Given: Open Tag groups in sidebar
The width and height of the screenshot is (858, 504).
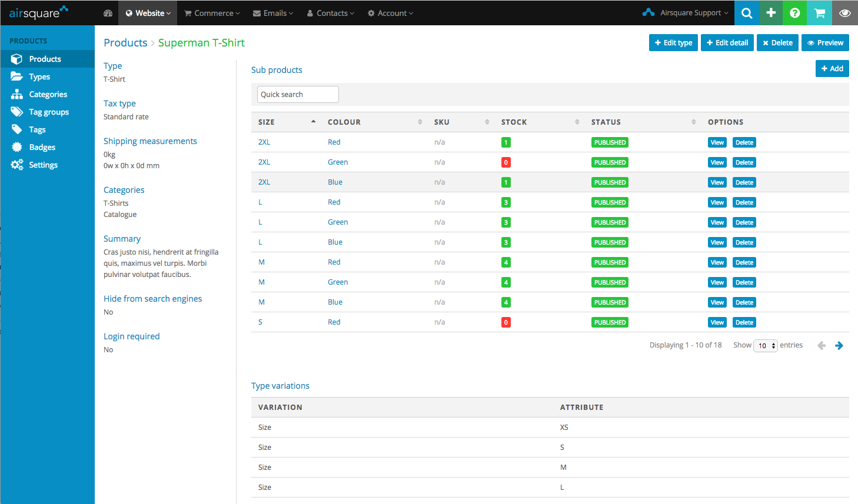Looking at the screenshot, I should 49,112.
